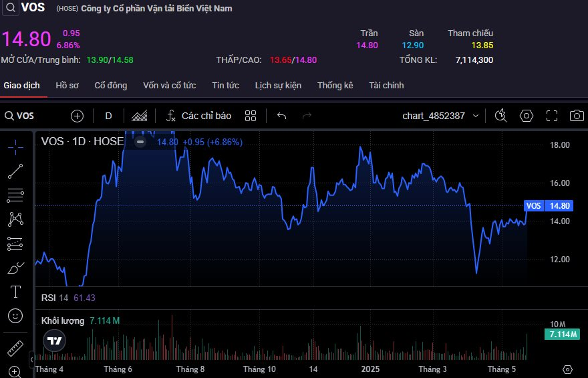Screen dimensions: 588x378
Task: Go to the Tin tức tab
Action: 225,86
